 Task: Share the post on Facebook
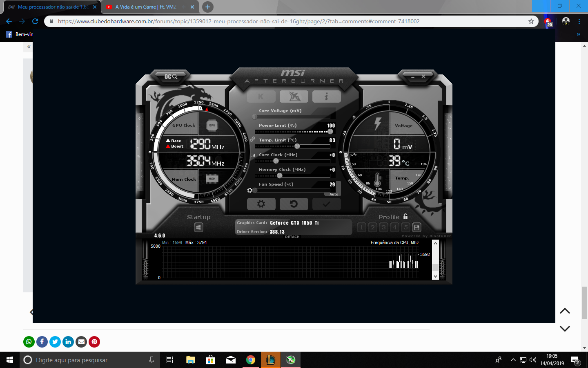pyautogui.click(x=42, y=342)
